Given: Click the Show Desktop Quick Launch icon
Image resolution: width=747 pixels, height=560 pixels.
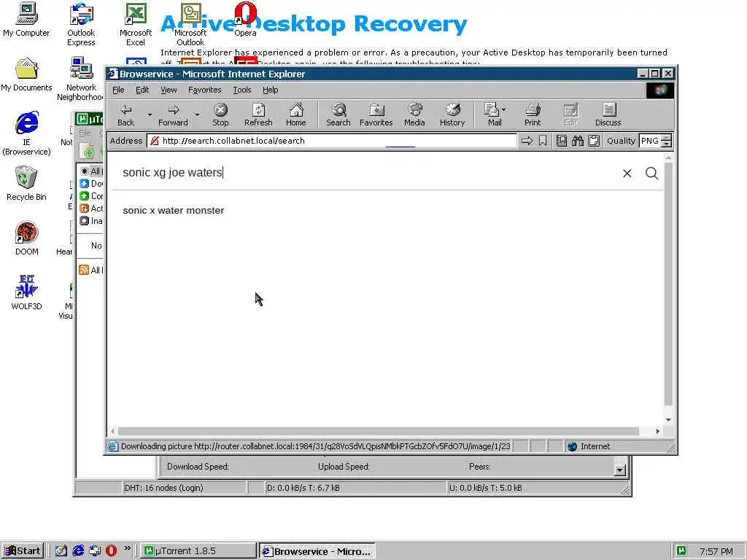Looking at the screenshot, I should tap(61, 551).
